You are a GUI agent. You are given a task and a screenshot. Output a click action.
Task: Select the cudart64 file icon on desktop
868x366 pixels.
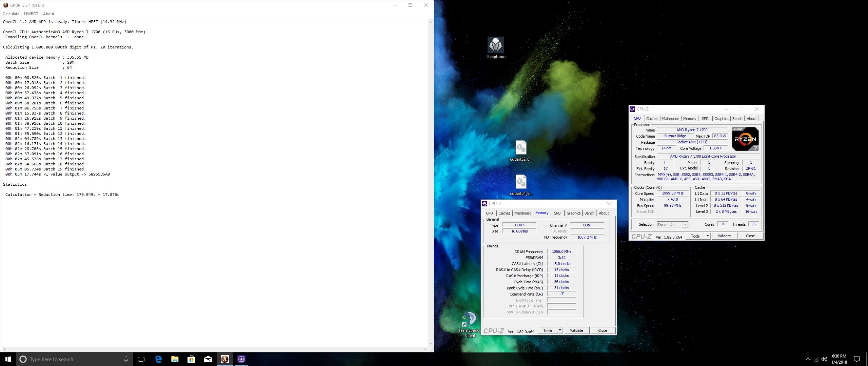521,185
